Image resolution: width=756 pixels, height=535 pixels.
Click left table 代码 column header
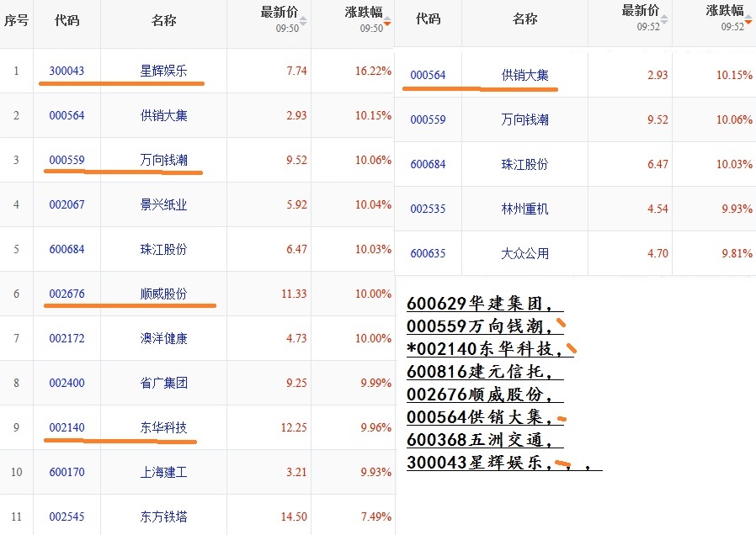coord(67,20)
